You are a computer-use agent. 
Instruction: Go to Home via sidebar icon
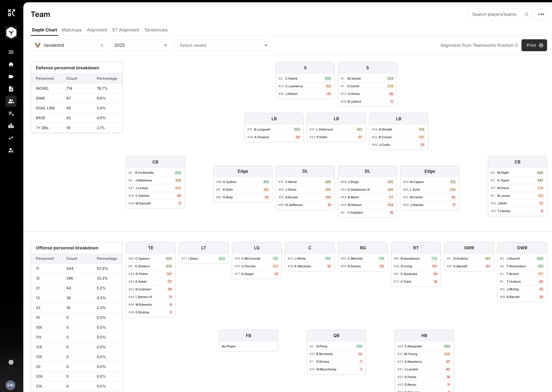(x=11, y=64)
